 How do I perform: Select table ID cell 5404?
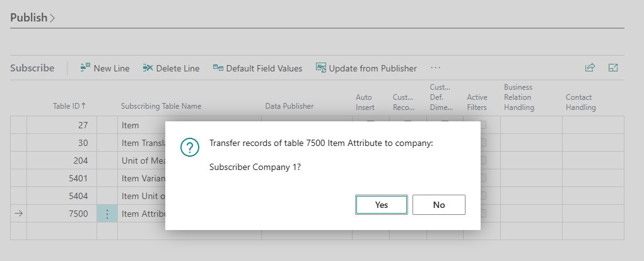tap(62, 196)
